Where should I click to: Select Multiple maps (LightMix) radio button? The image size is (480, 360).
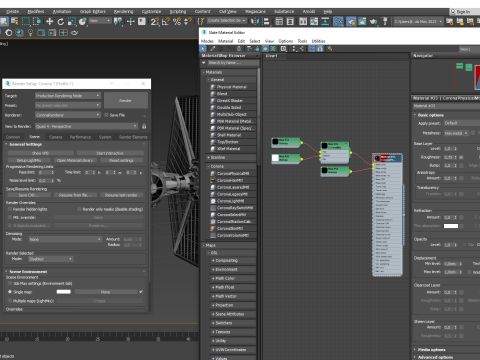click(10, 301)
